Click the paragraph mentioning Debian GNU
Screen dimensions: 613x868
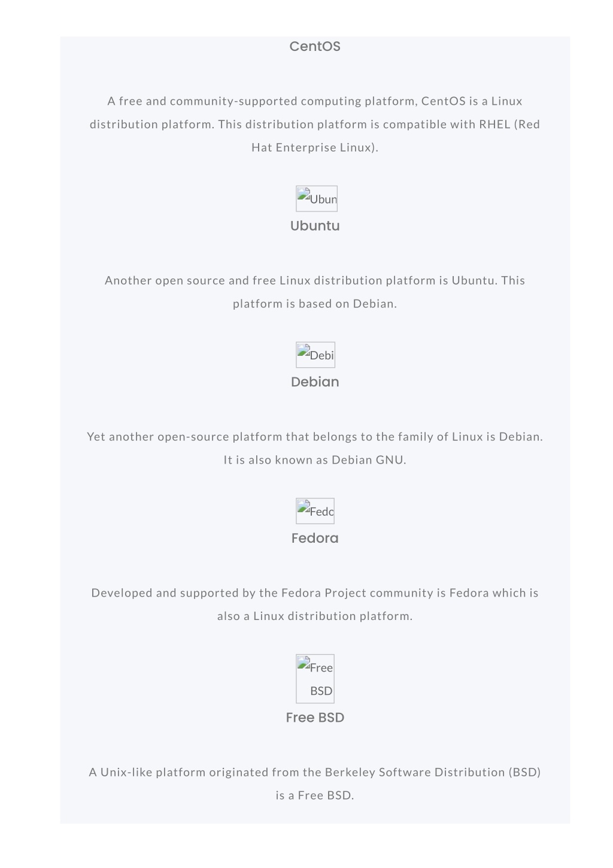[315, 448]
